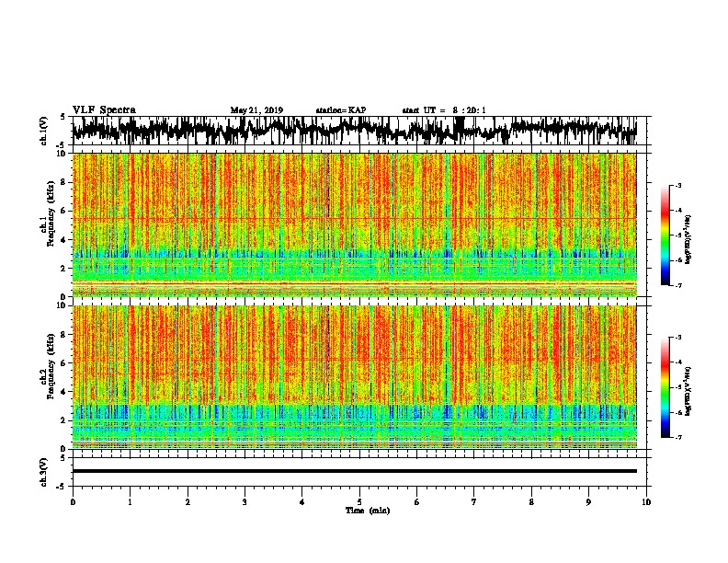Click time axis tick label "0"
This screenshot has height=563, width=728.
click(x=73, y=502)
